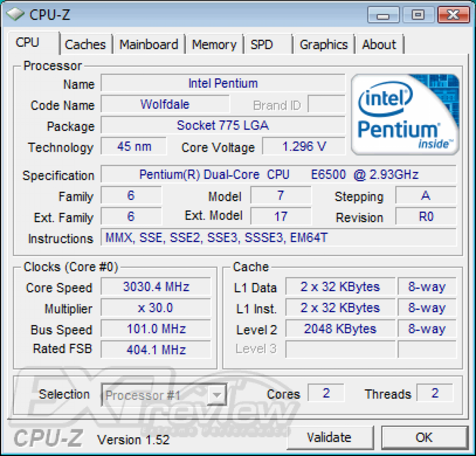Click the Code Name value 'Wolfdale'
Screen dimensions: 476x456
[165, 104]
